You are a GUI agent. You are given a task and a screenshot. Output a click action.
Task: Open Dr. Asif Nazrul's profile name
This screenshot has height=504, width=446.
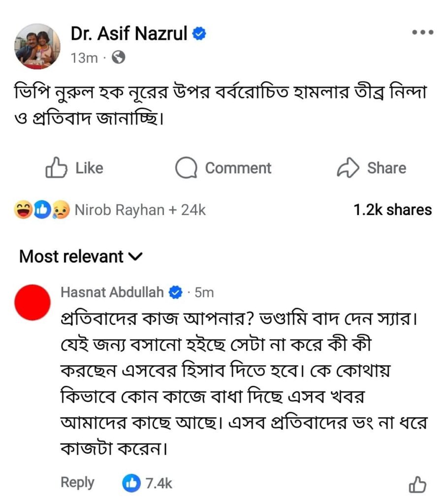pos(129,34)
